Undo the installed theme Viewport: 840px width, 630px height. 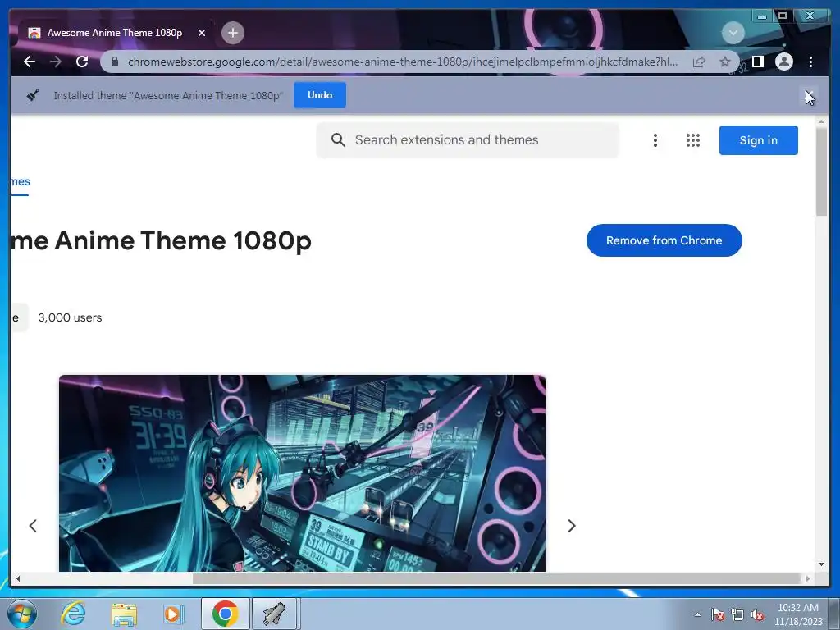320,95
